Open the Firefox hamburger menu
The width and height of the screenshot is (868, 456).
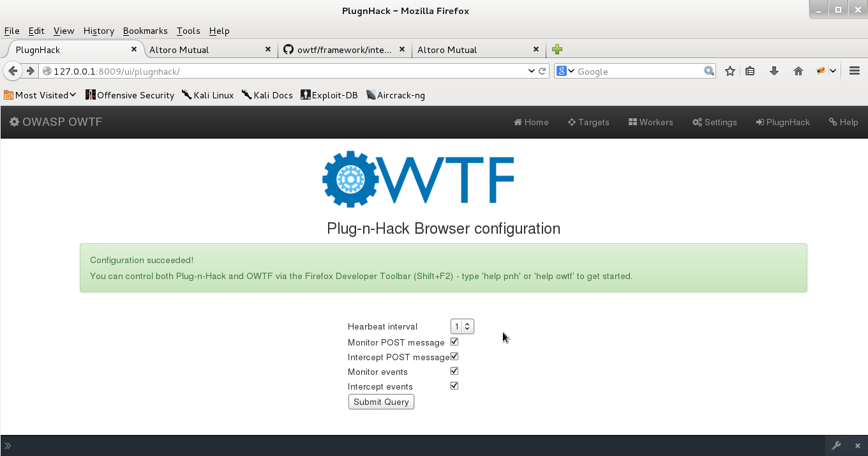click(x=855, y=71)
